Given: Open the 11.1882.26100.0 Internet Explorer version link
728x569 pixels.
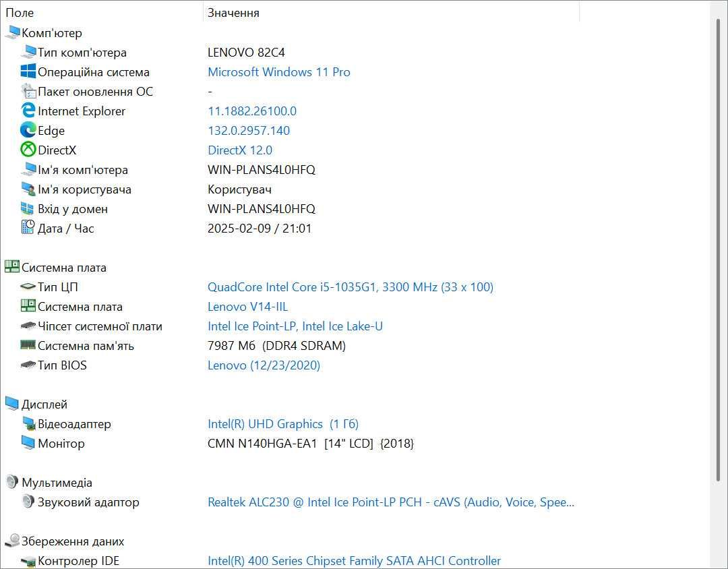Looking at the screenshot, I should [252, 111].
